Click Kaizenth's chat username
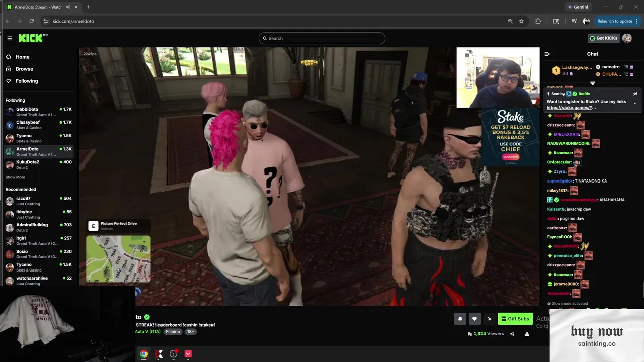 click(x=556, y=209)
